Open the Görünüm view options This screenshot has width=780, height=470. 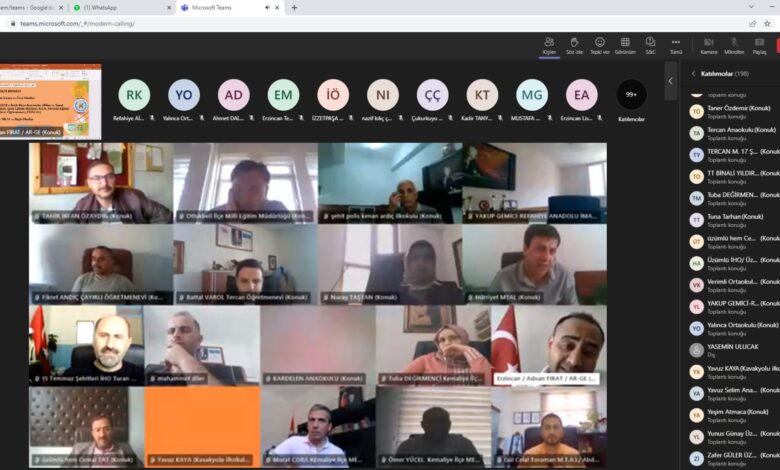[625, 44]
